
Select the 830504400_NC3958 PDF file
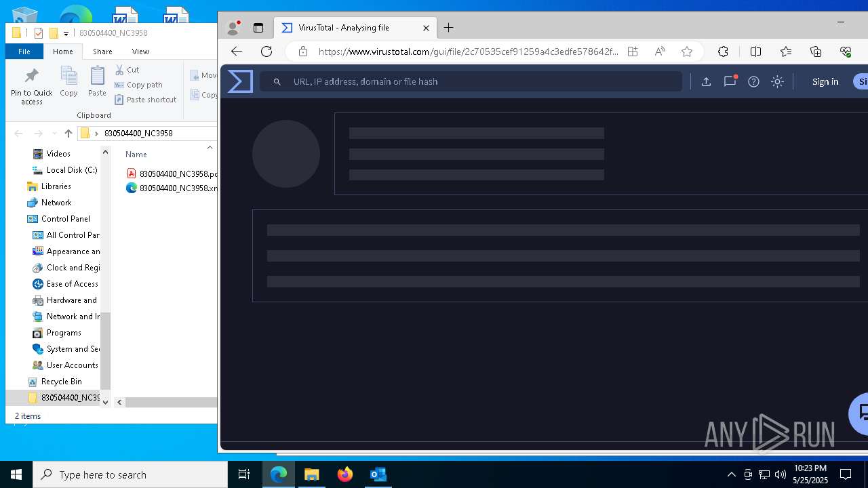coord(172,174)
